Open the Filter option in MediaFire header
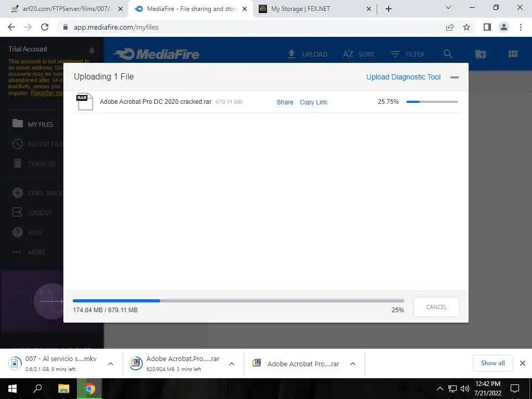Screen dimensions: 532x399 click(407, 54)
